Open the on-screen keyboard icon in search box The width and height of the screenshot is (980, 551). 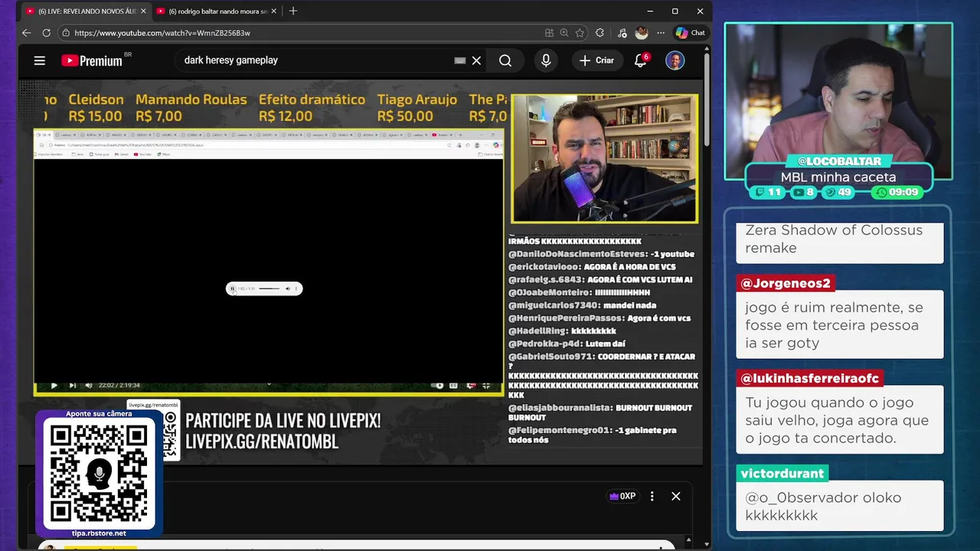point(460,60)
